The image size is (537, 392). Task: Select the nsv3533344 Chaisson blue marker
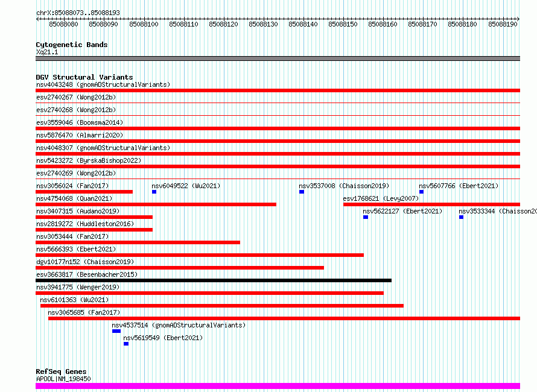point(462,217)
